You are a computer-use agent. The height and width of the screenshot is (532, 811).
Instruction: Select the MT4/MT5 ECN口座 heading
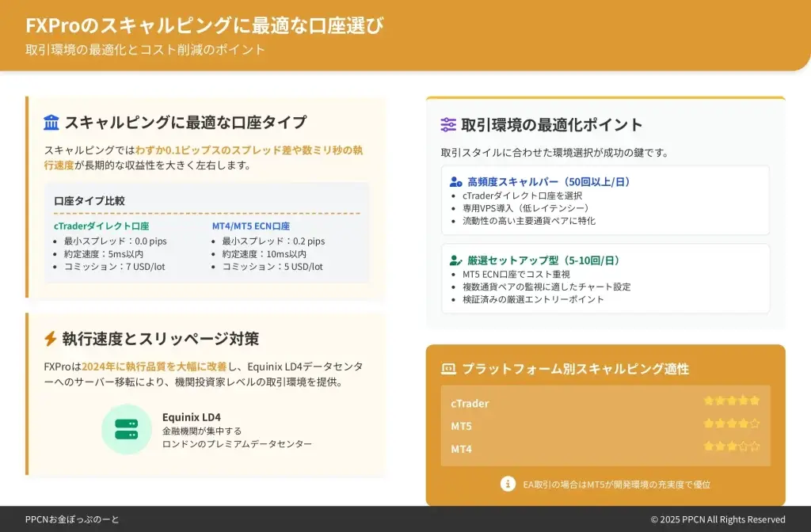tap(251, 226)
